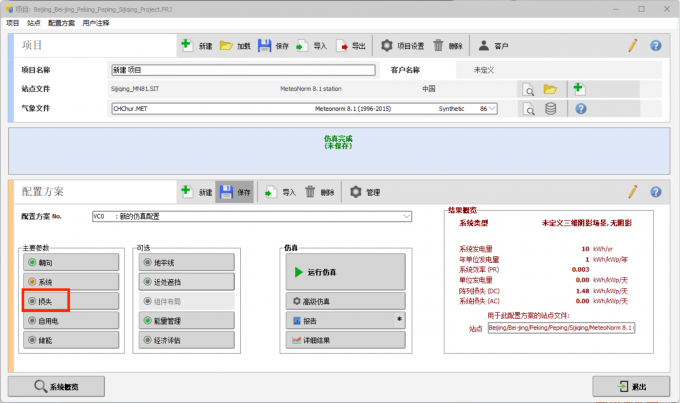
Task: Click the 系统概览 button at bottom left
Action: pos(58,386)
